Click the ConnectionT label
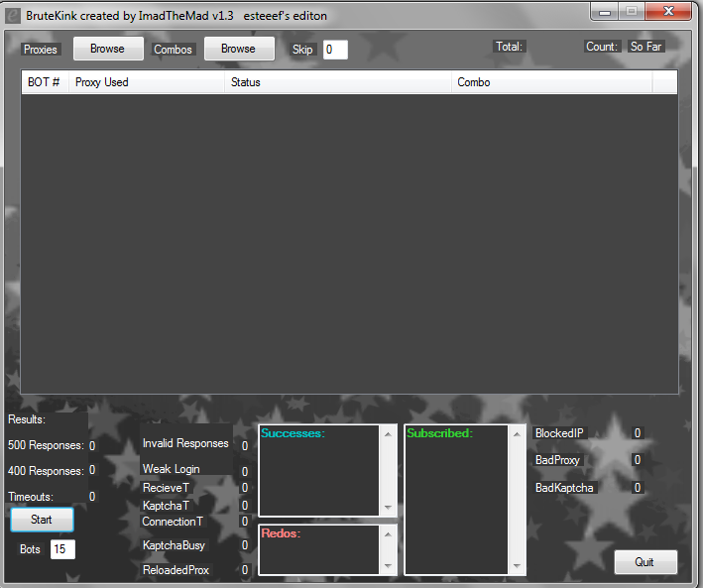Viewport: 703px width, 588px height. coord(173,522)
